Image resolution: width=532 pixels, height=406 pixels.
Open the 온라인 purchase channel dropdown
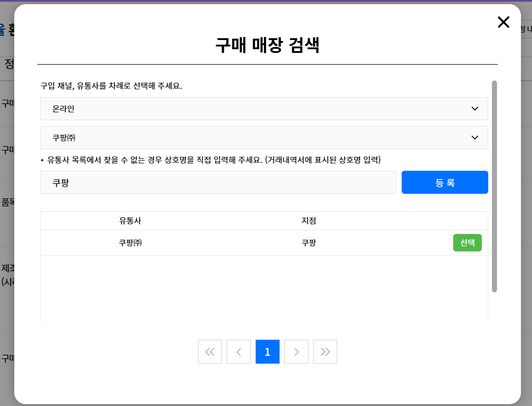point(264,109)
